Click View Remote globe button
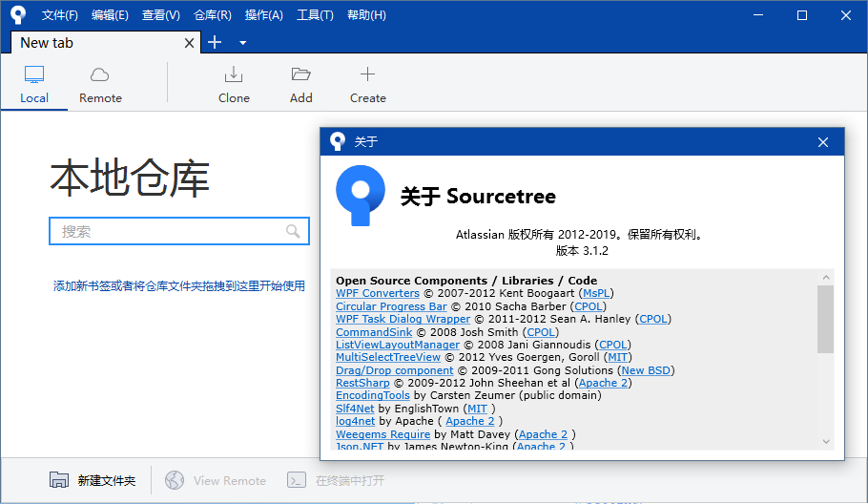This screenshot has height=504, width=868. (216, 480)
